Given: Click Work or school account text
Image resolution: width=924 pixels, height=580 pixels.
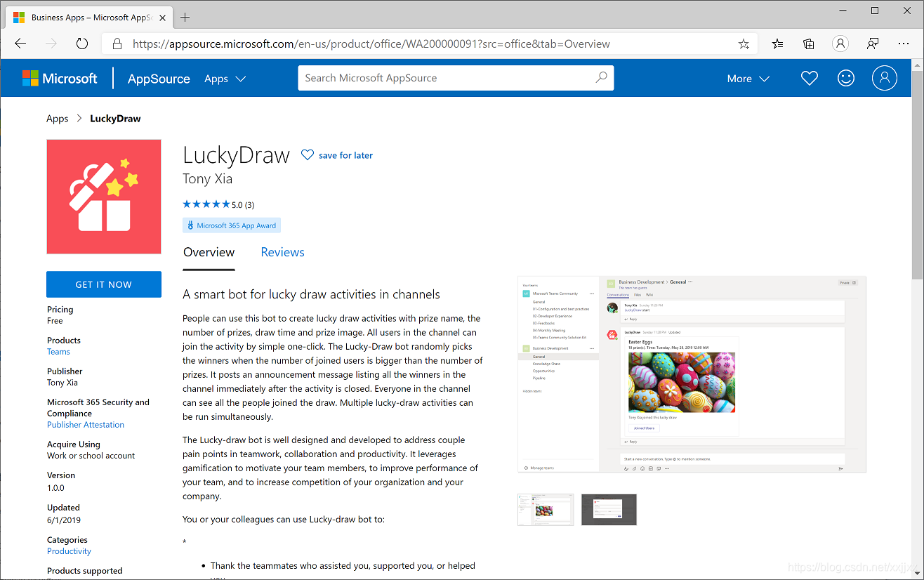Looking at the screenshot, I should 91,456.
